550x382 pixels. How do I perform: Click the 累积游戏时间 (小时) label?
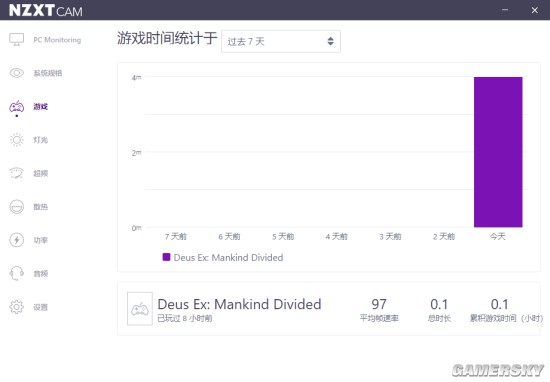(506, 318)
